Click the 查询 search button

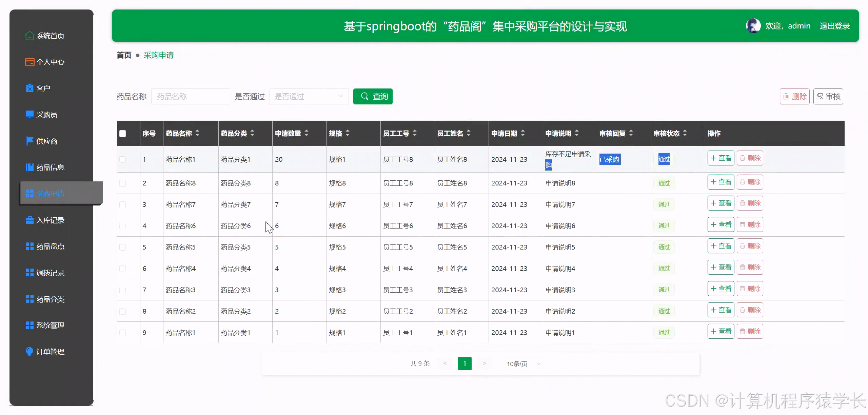(373, 96)
